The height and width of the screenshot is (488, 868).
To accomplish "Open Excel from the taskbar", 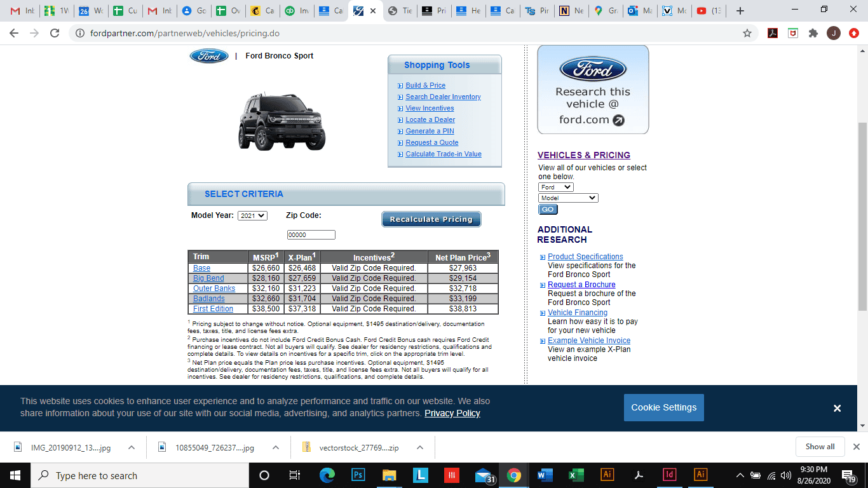I will pos(576,475).
